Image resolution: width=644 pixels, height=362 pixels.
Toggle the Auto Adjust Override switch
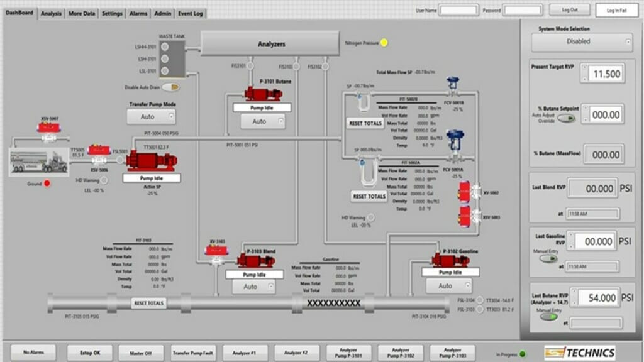click(x=566, y=117)
